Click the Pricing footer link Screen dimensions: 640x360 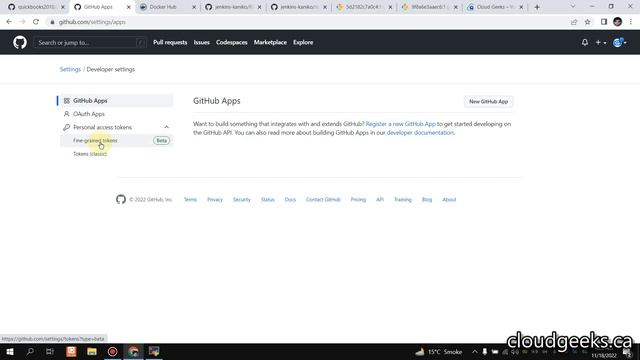[x=358, y=200]
